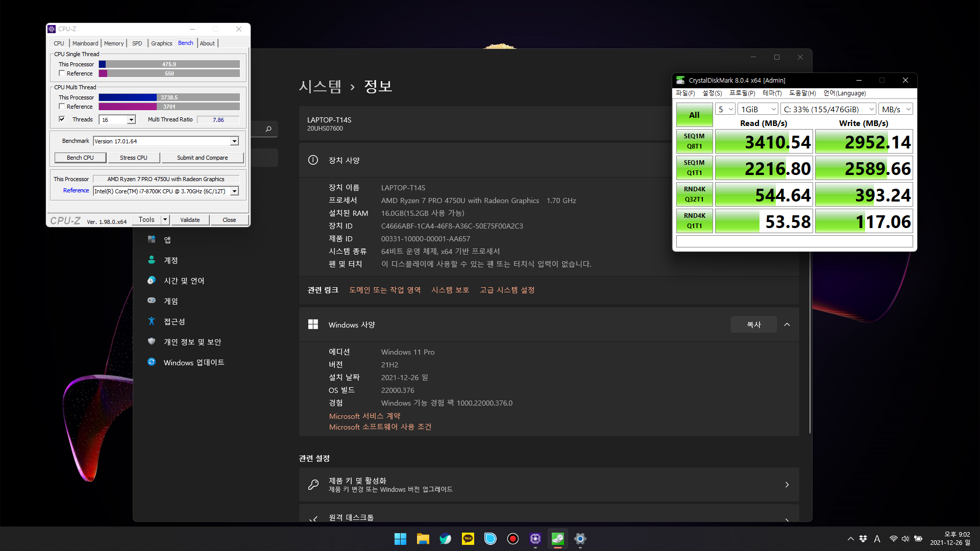Open the Reference processor dropdown
The height and width of the screenshot is (551, 980).
pos(234,191)
